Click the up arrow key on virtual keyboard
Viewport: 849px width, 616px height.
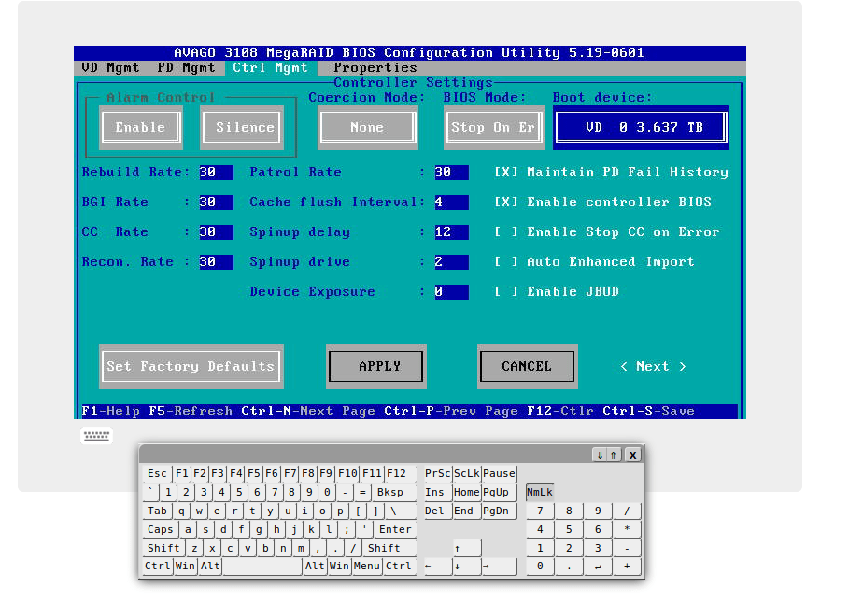pyautogui.click(x=467, y=548)
